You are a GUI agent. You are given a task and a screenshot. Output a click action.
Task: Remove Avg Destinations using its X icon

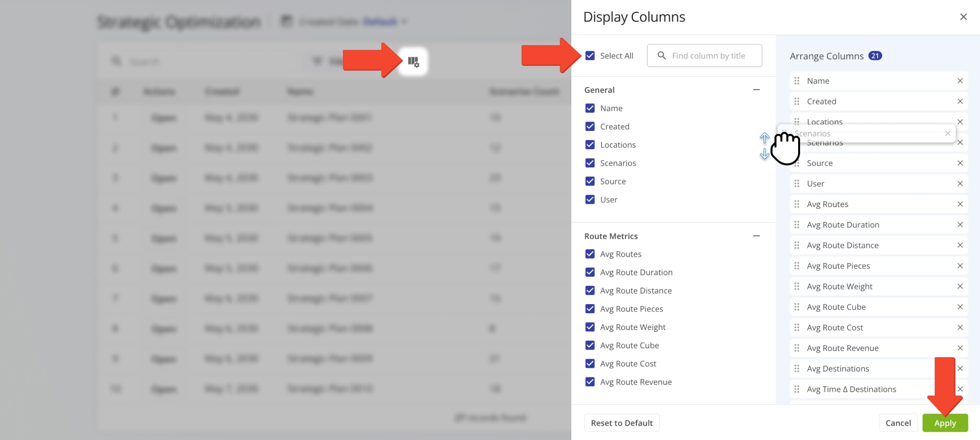961,368
